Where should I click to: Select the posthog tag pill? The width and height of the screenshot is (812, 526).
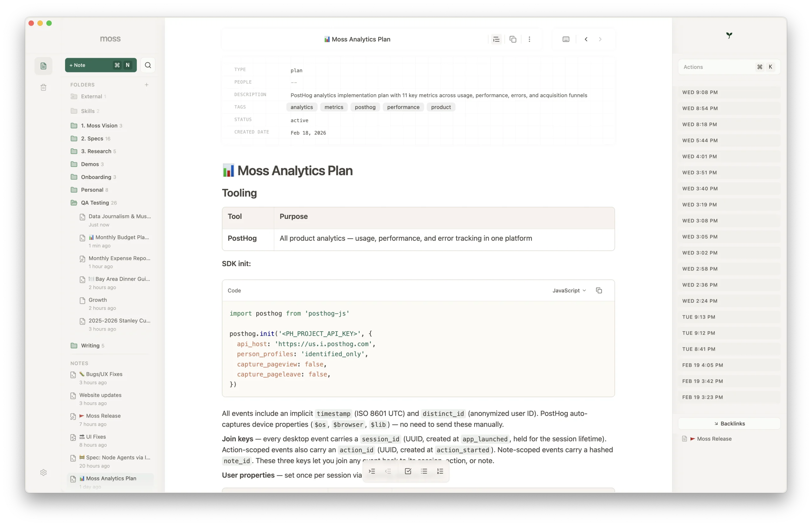(x=365, y=107)
